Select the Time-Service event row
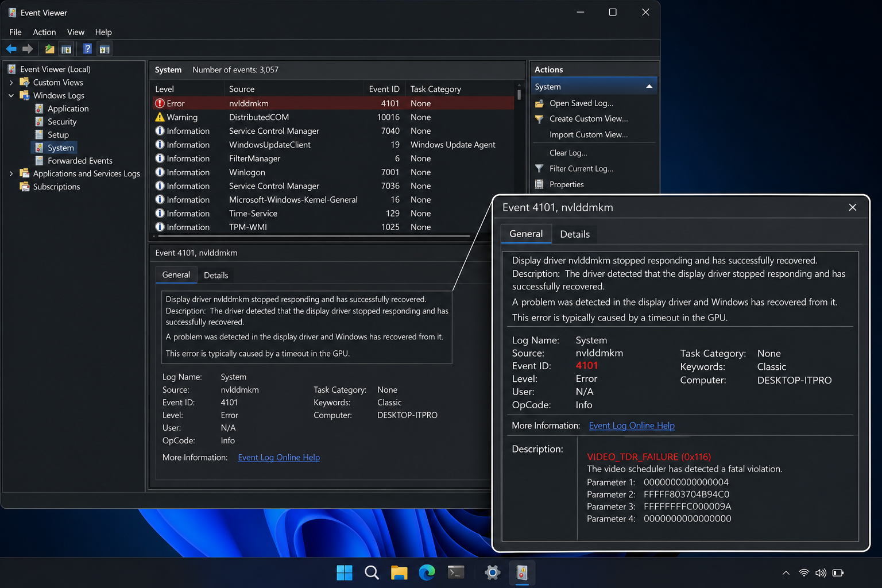The height and width of the screenshot is (588, 882). [x=333, y=214]
